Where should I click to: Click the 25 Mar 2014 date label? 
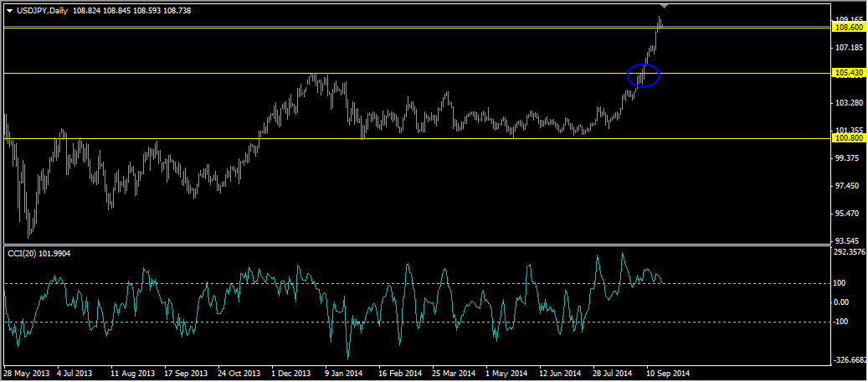click(x=454, y=373)
